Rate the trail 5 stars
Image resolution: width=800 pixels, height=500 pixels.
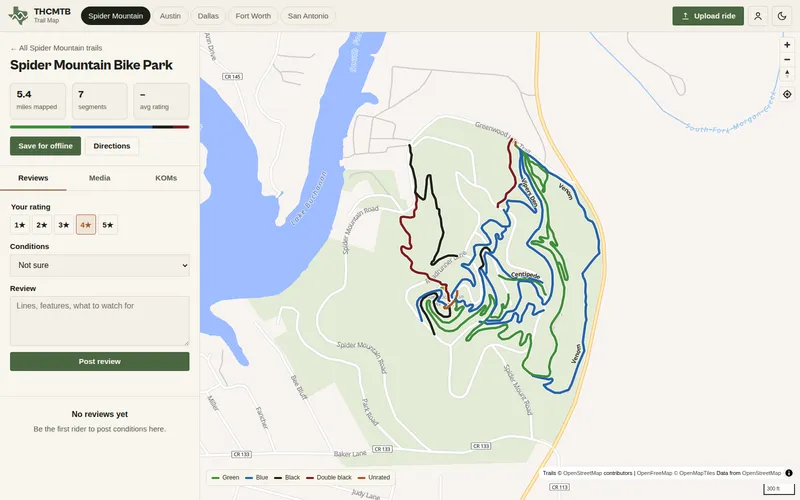pyautogui.click(x=108, y=224)
